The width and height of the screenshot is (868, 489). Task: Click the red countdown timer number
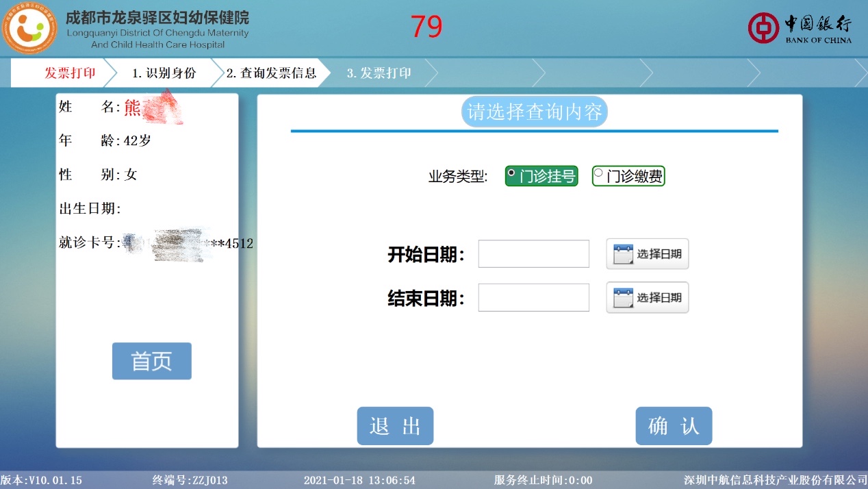point(426,27)
